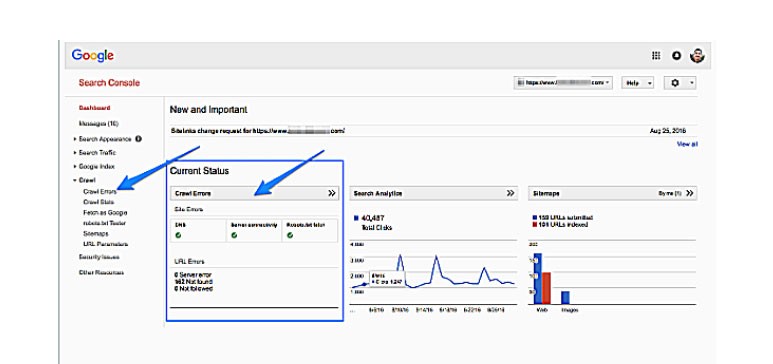The image size is (773, 364).
Task: Click the blue Total Clicks legend swatch
Action: tap(356, 218)
